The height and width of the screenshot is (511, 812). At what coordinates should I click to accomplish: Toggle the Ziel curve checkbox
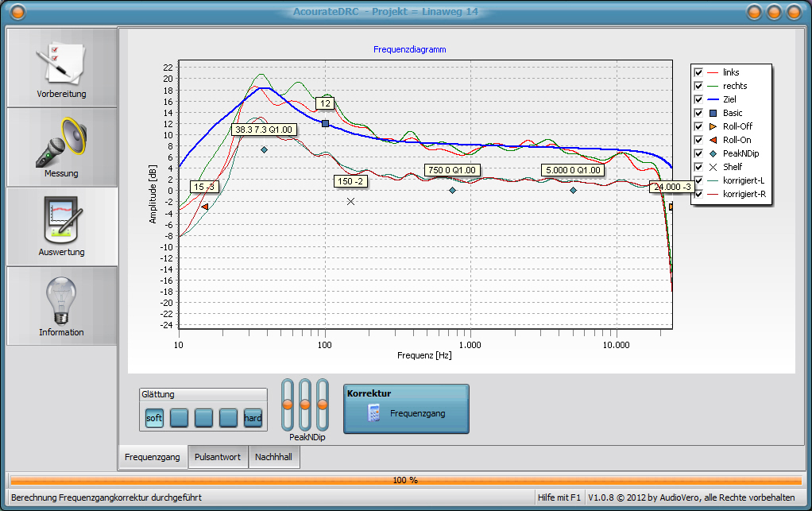[x=698, y=99]
